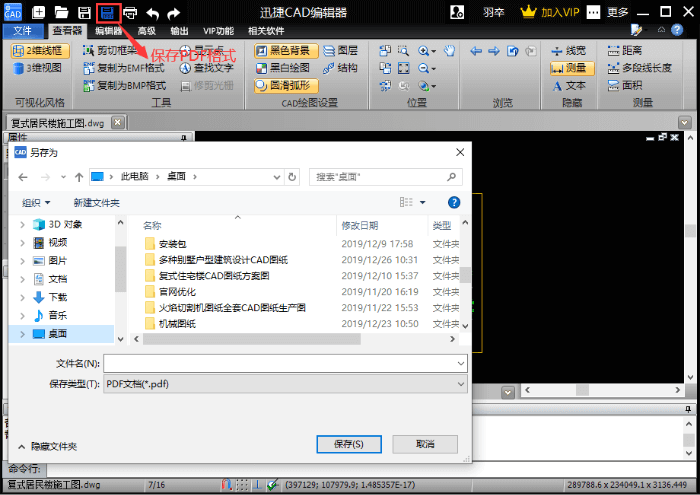Open the user account icon
The image size is (700, 495).
click(x=457, y=12)
